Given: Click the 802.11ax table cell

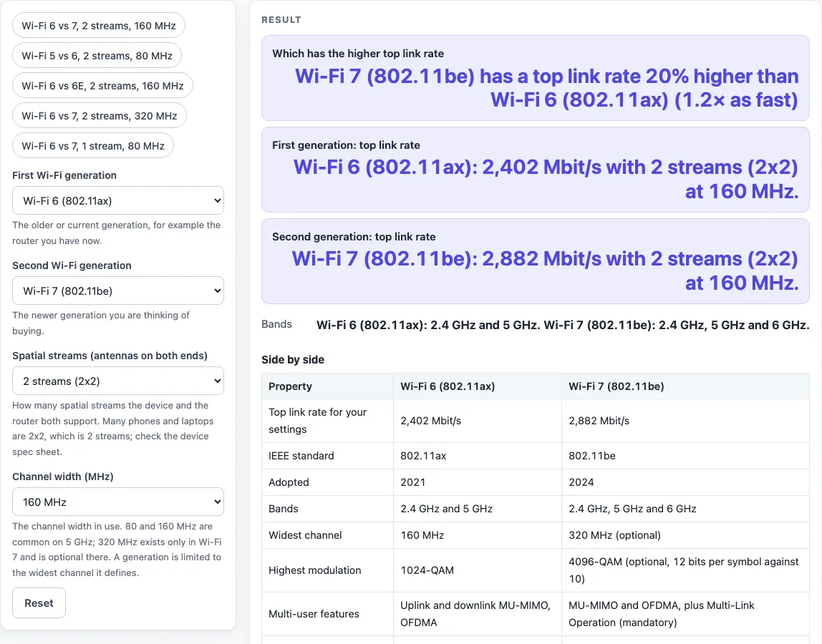Looking at the screenshot, I should (x=478, y=456).
